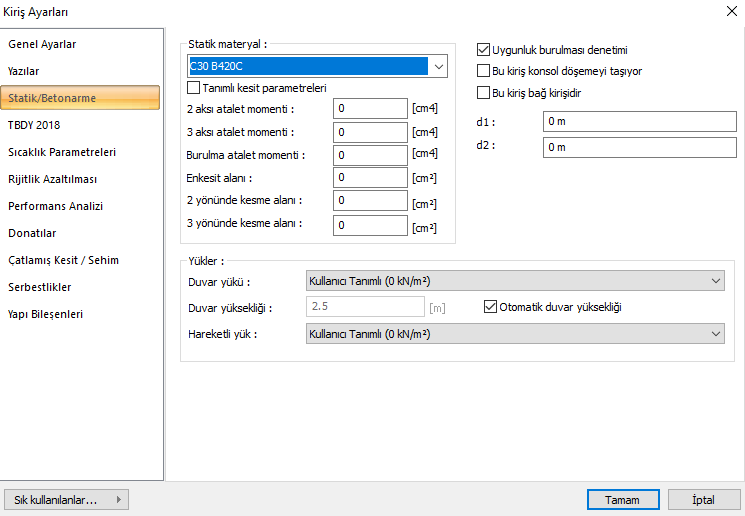Viewport: 745px width, 516px height.
Task: Open Çatlamış Kesit / Sehim section
Action: [x=63, y=260]
